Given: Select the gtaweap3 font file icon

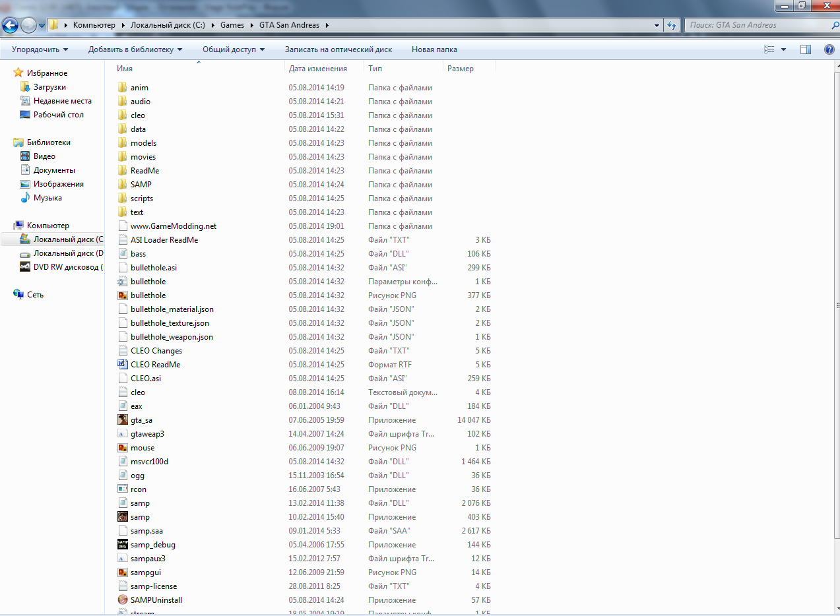Looking at the screenshot, I should [x=122, y=434].
